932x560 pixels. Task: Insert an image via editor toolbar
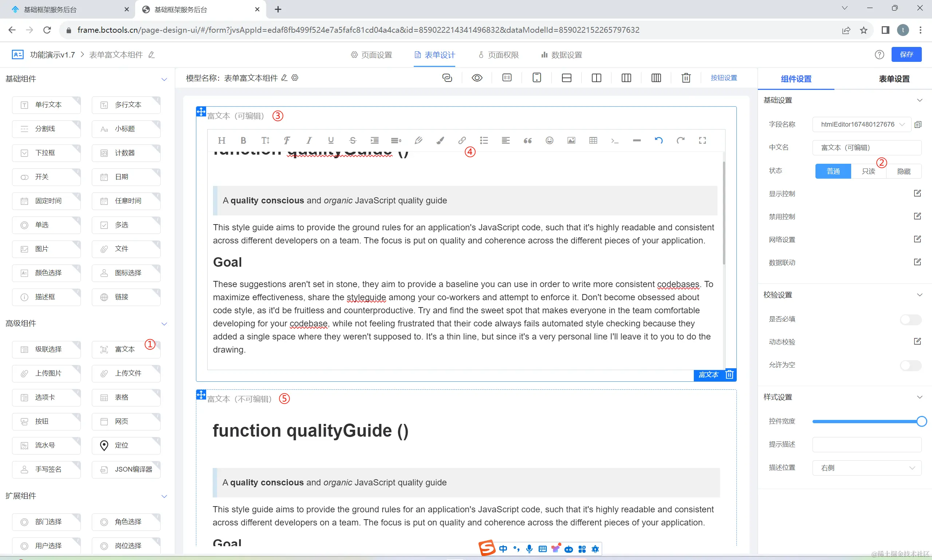[571, 140]
